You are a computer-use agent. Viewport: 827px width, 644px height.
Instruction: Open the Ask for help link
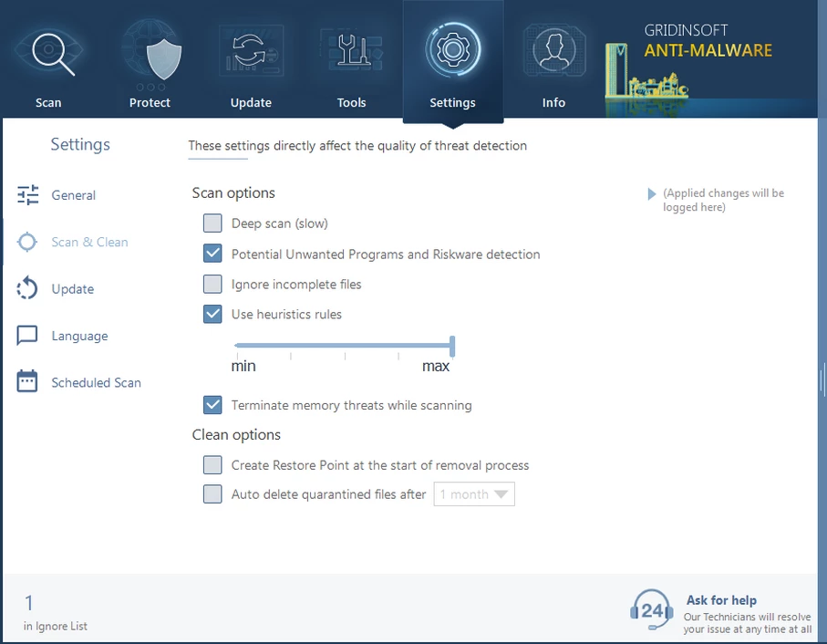[721, 600]
